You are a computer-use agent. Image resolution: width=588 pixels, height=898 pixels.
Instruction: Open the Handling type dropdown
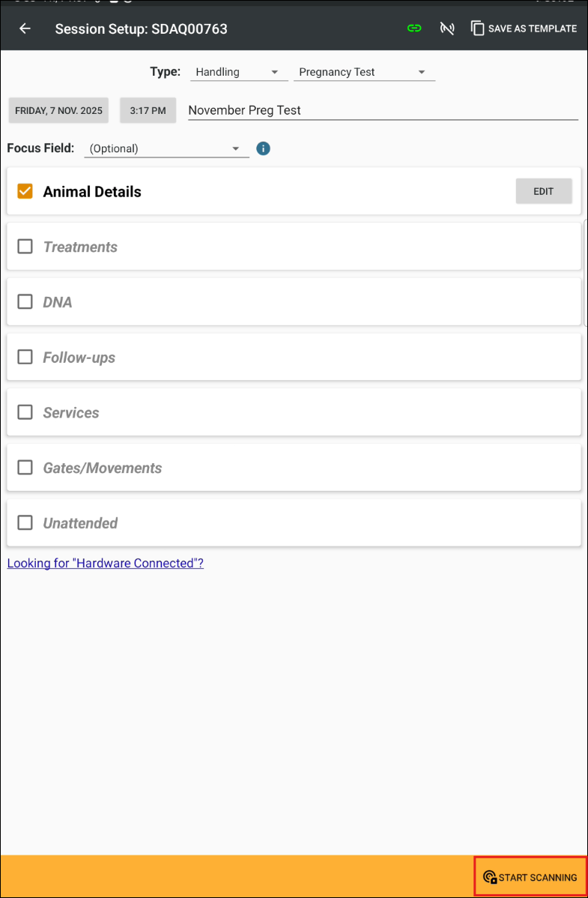click(237, 72)
